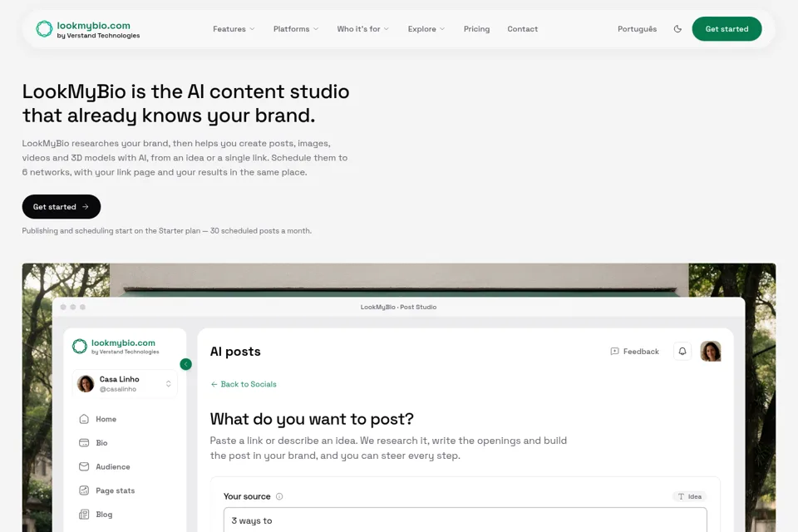Click the Blog newspaper icon
The width and height of the screenshot is (798, 532).
click(84, 515)
